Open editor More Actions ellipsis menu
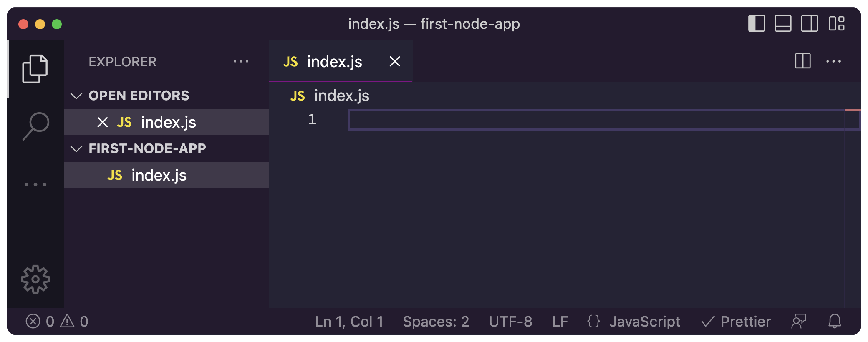The width and height of the screenshot is (868, 342). click(x=833, y=61)
